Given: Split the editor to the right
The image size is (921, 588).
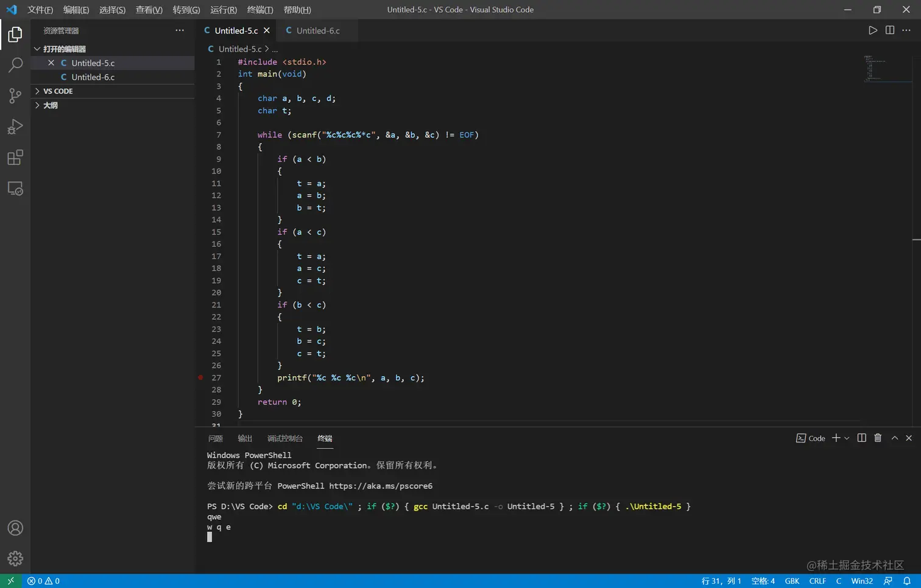Looking at the screenshot, I should (889, 30).
